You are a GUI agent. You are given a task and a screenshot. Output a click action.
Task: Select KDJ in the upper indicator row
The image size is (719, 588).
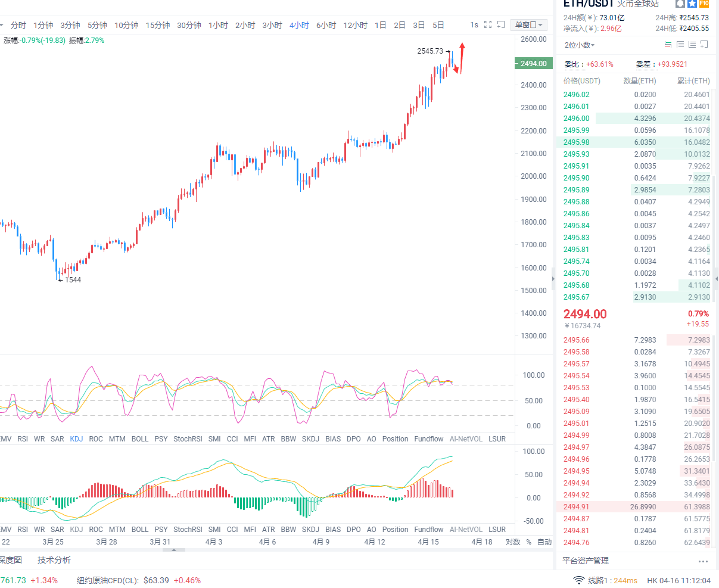[x=76, y=439]
